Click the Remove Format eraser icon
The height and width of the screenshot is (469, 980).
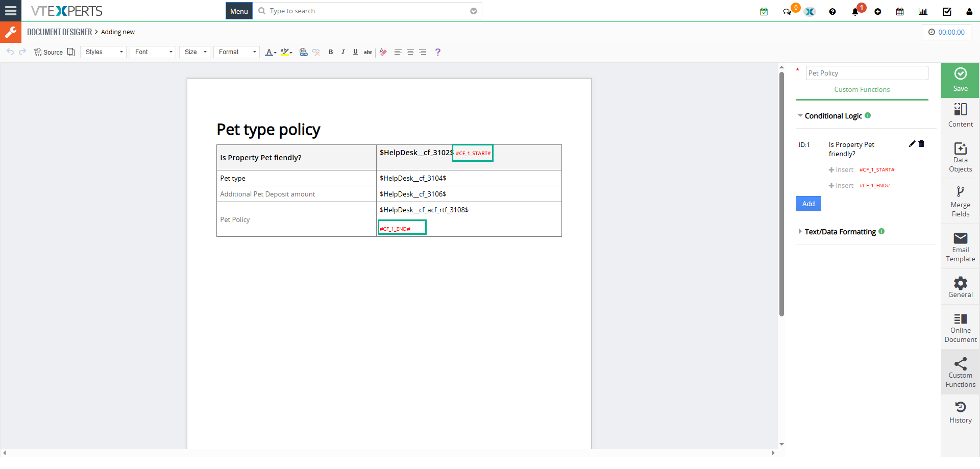tap(383, 52)
